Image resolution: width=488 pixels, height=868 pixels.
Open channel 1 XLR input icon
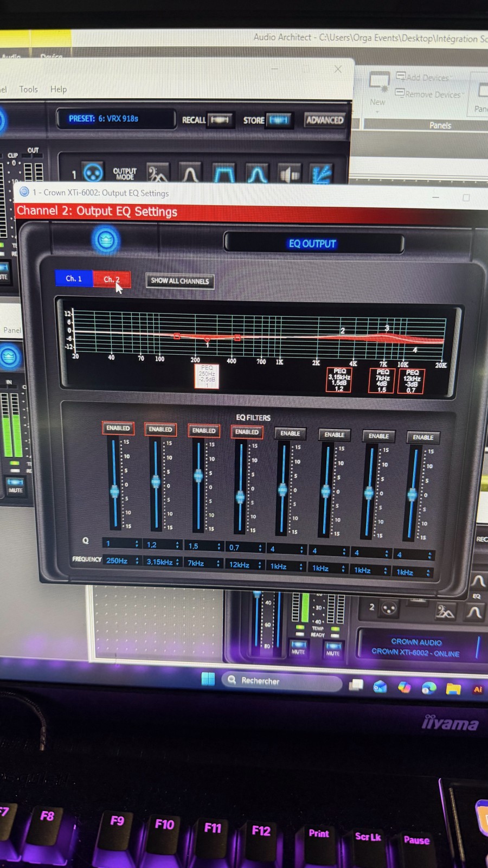tap(93, 173)
